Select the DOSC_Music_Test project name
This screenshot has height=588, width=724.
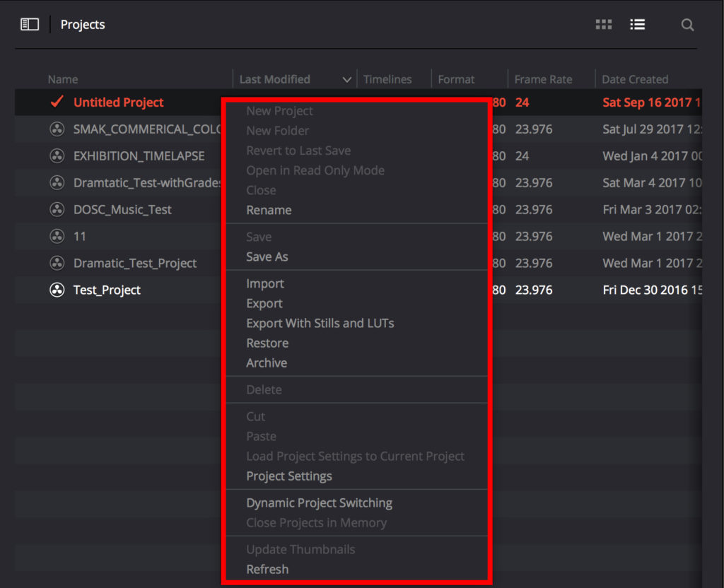[122, 209]
